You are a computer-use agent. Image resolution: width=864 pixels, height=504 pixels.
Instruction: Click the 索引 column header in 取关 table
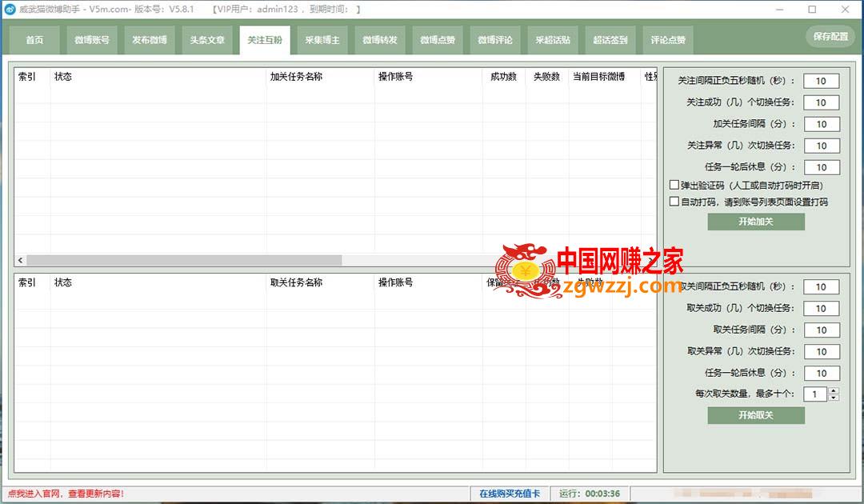coord(26,282)
